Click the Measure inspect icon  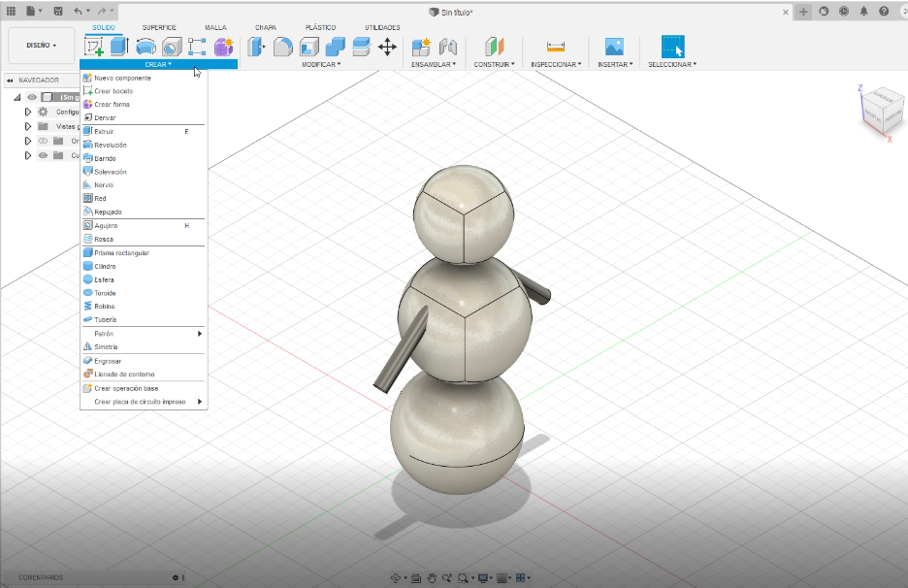pyautogui.click(x=555, y=47)
